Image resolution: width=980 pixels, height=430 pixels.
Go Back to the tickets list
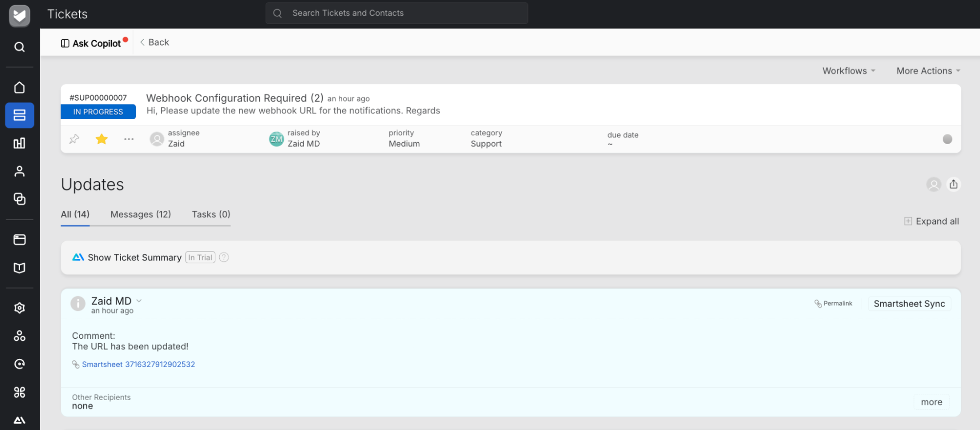pos(154,42)
